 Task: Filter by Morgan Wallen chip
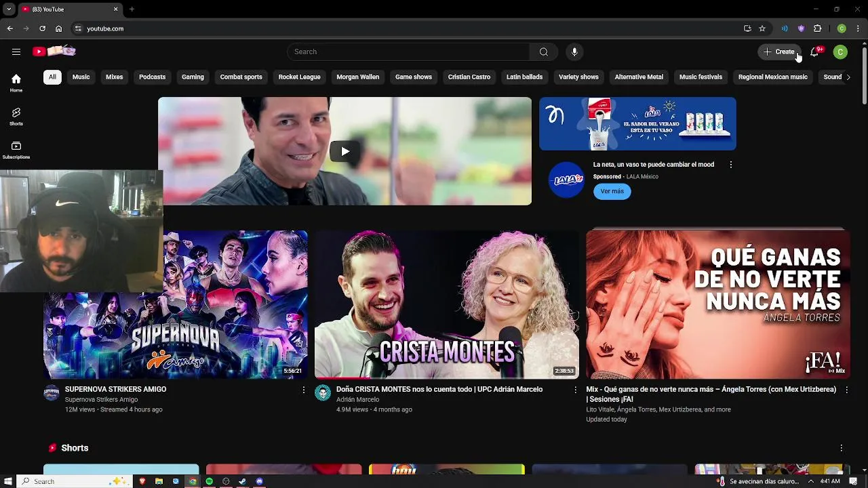(357, 77)
